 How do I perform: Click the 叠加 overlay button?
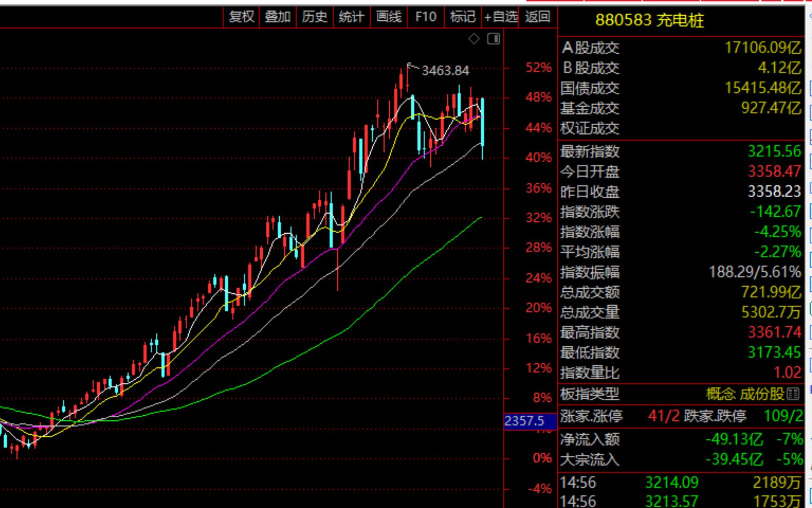278,17
